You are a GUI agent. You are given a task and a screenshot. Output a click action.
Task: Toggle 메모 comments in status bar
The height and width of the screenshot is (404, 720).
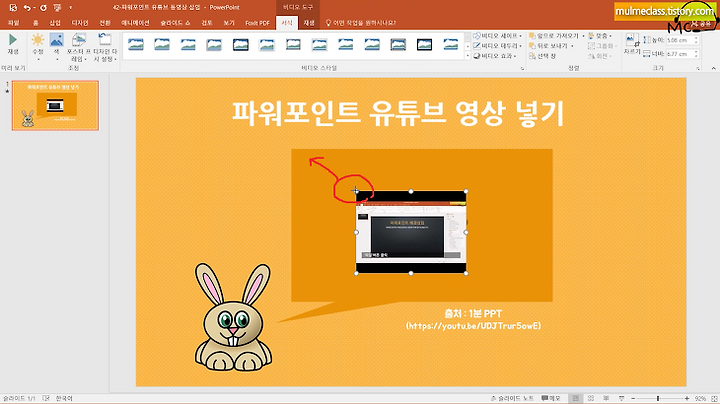(551, 398)
